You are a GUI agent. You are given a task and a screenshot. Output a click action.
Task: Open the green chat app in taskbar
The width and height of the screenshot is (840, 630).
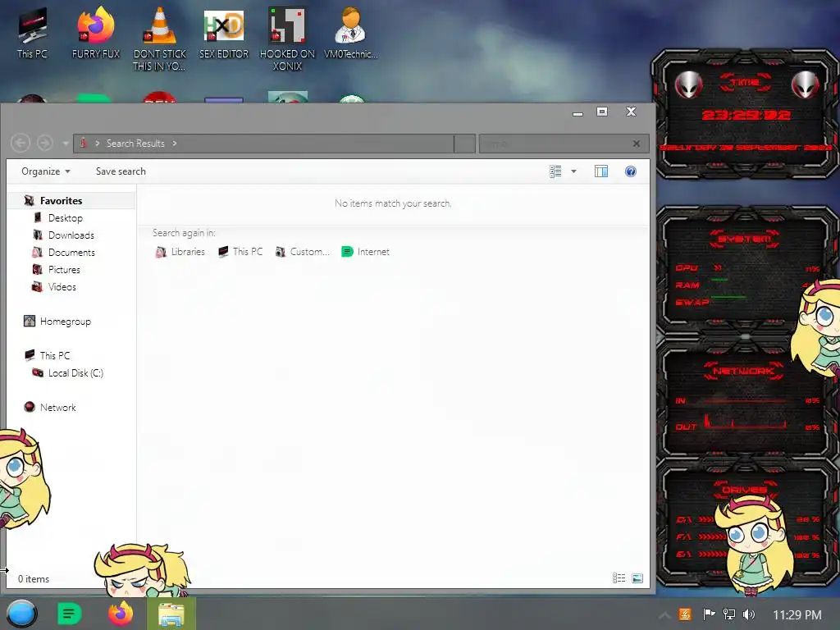[69, 614]
